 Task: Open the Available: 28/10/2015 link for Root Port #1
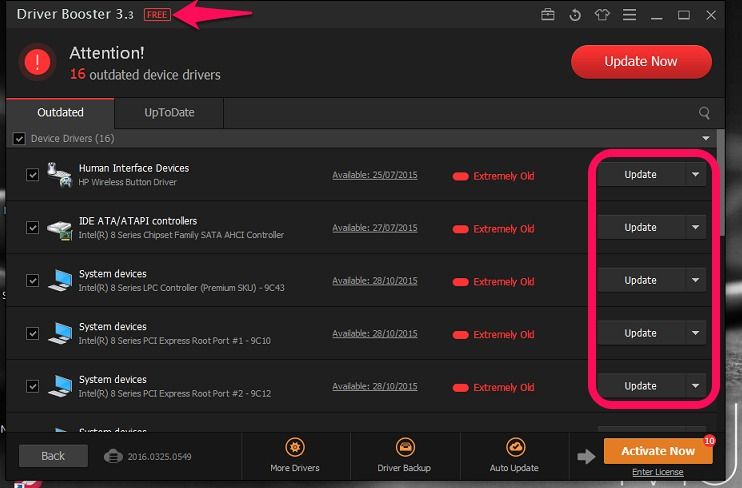click(375, 334)
